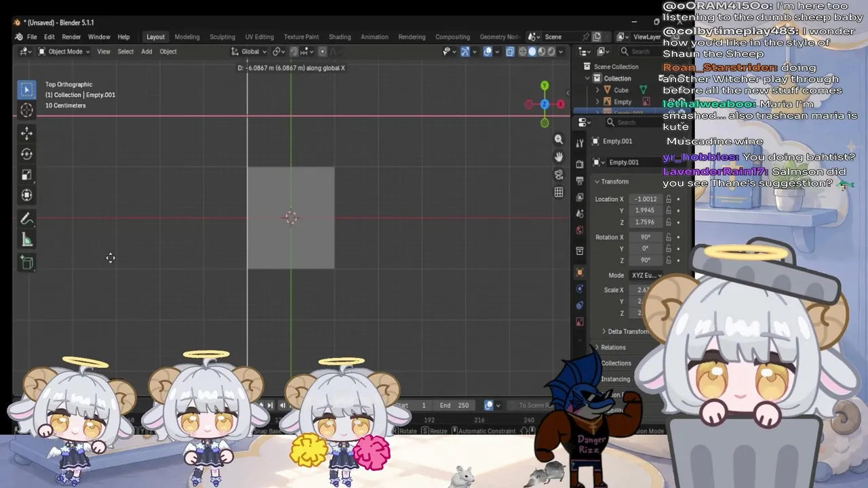The image size is (868, 488).
Task: Toggle the camera view icon
Action: (559, 174)
